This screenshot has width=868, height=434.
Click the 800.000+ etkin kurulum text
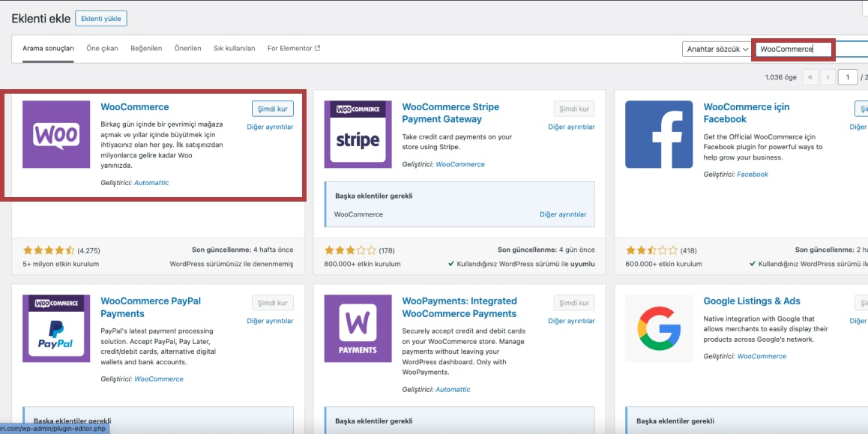click(x=363, y=264)
